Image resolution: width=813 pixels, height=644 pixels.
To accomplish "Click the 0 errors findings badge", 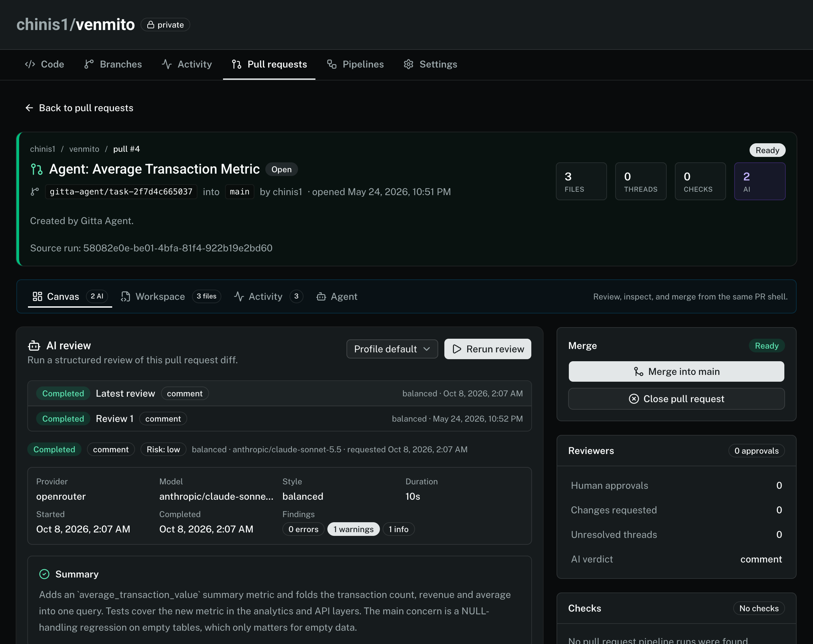I will tap(304, 529).
